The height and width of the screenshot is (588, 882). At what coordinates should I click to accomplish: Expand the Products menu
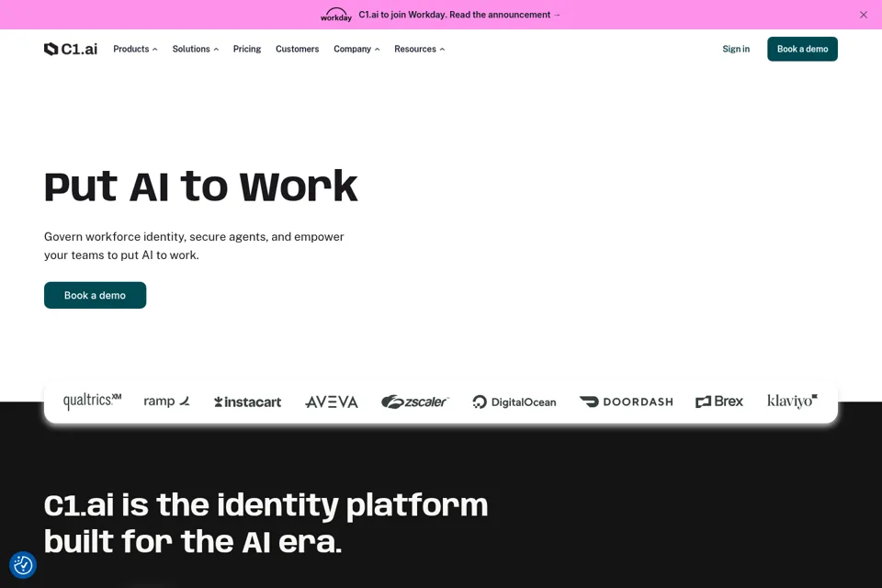point(135,49)
